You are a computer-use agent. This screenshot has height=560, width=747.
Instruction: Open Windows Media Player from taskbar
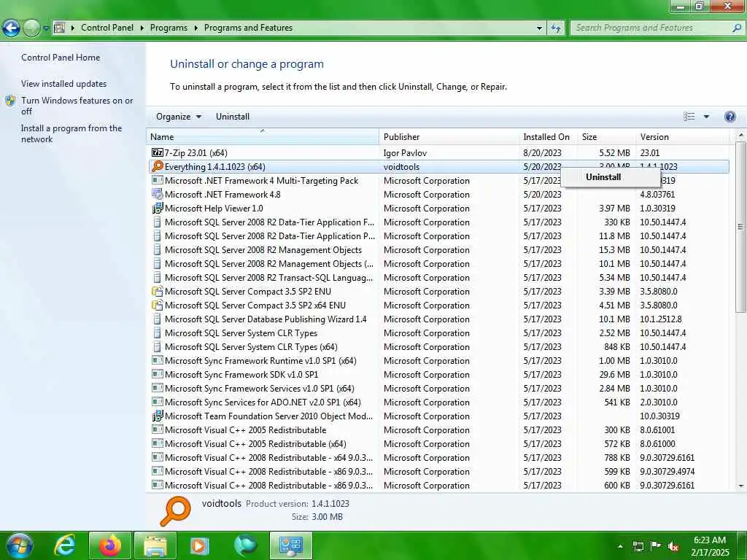tap(200, 545)
